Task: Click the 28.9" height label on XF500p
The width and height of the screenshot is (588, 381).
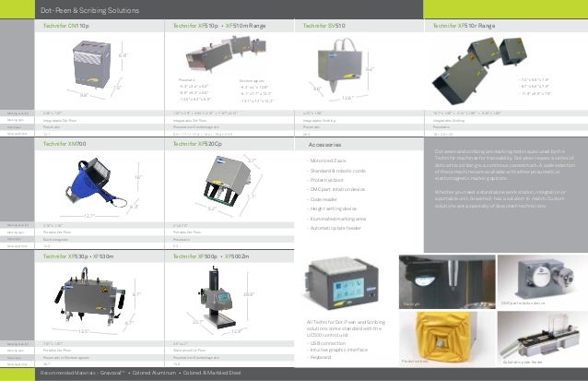Action: (x=249, y=294)
